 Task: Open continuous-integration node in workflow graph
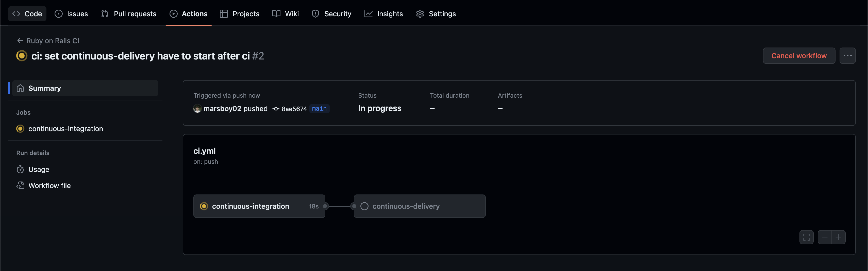click(x=259, y=206)
